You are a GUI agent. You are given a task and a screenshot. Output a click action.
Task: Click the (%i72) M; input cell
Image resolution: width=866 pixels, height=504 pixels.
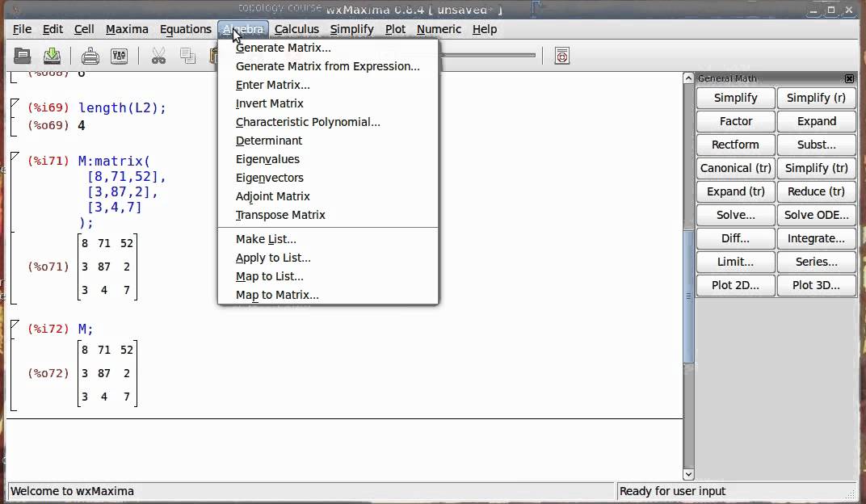point(61,329)
